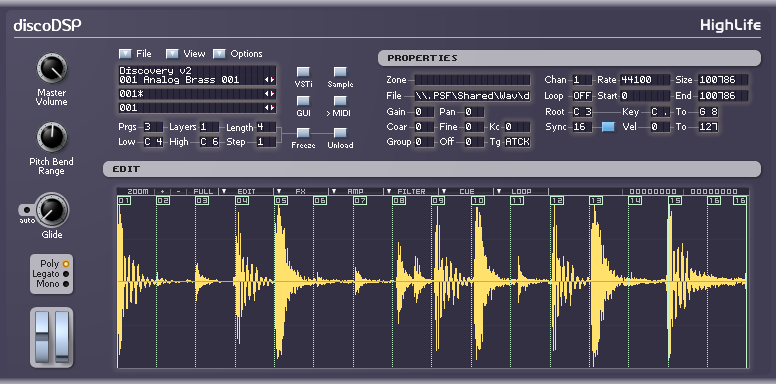Click the File path field
This screenshot has width=776, height=384.
pyautogui.click(x=473, y=96)
